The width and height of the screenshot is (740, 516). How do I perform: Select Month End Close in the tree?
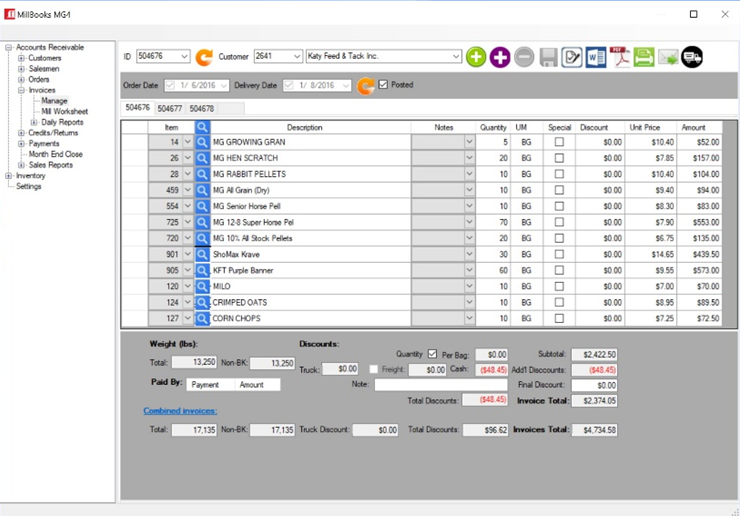(55, 154)
